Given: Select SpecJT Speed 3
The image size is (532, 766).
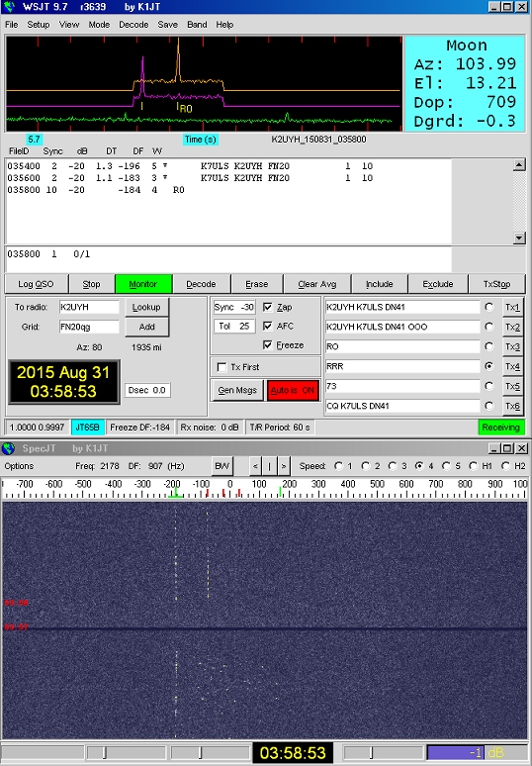Looking at the screenshot, I should pos(392,466).
